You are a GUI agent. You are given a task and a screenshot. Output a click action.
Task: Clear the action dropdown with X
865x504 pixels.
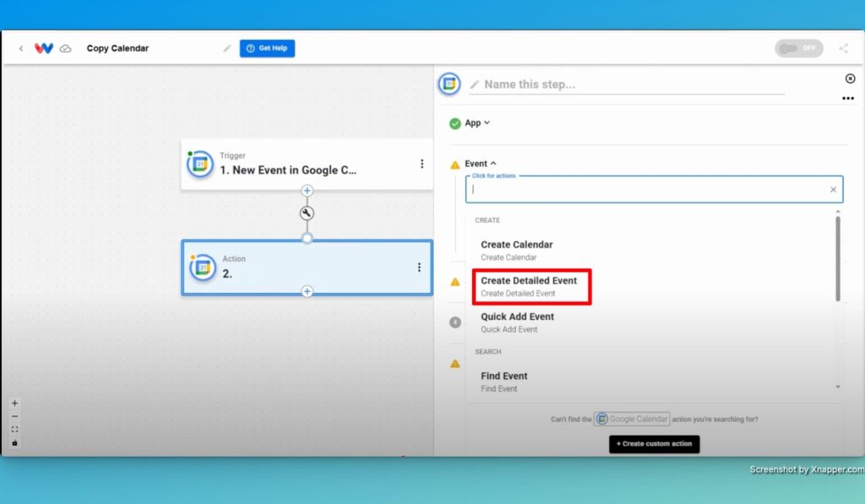833,190
